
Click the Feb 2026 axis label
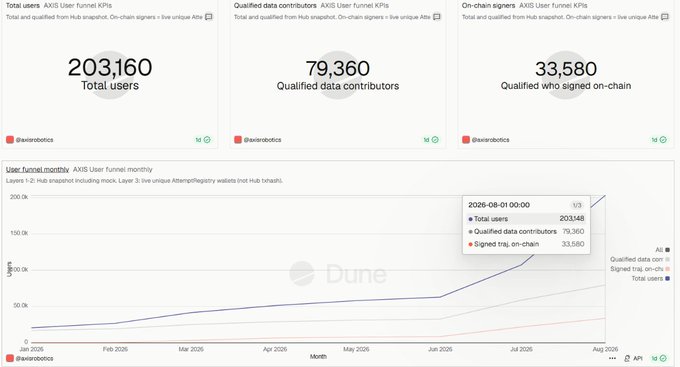[115, 349]
